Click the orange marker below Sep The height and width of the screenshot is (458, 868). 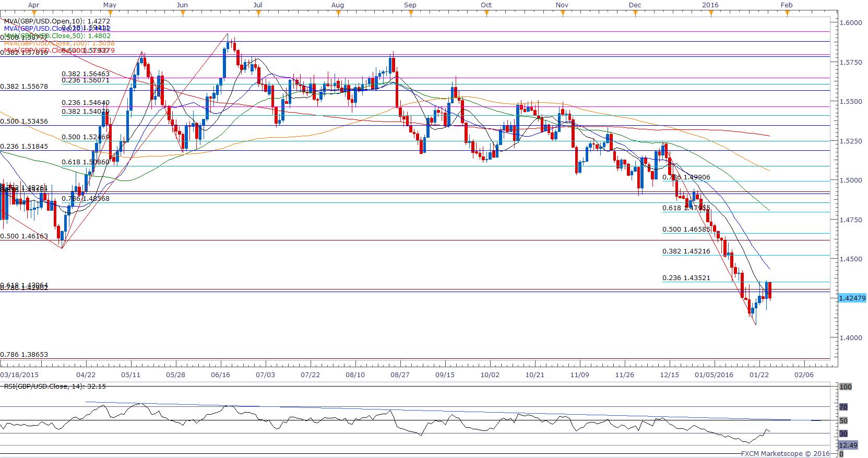[x=411, y=14]
